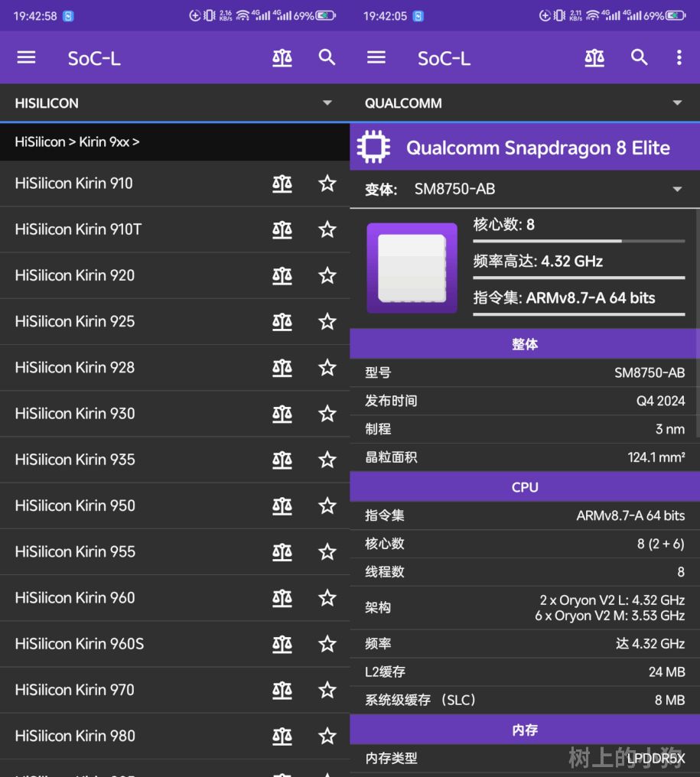Tap the purple chip thumbnail image
Viewport: 700px width, 777px height.
[412, 268]
